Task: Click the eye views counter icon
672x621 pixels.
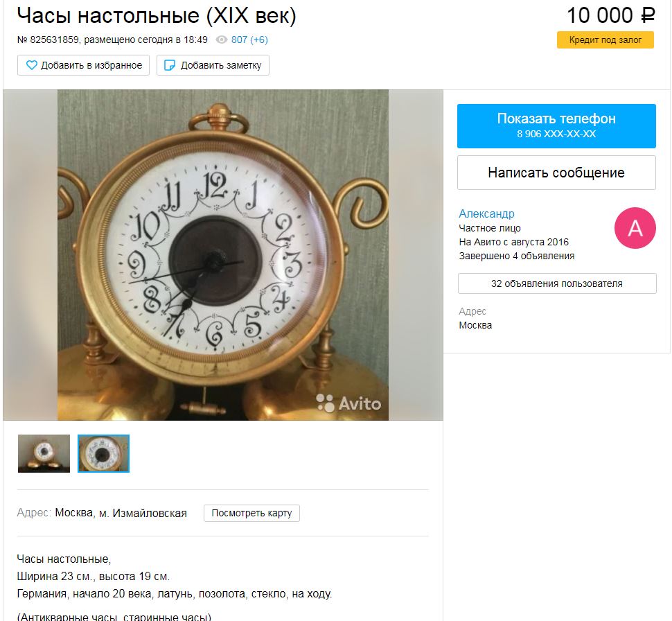Action: click(221, 40)
